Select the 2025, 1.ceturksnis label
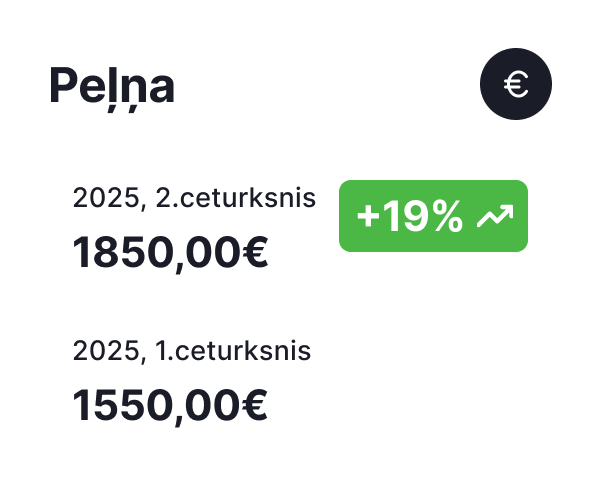 (x=191, y=352)
